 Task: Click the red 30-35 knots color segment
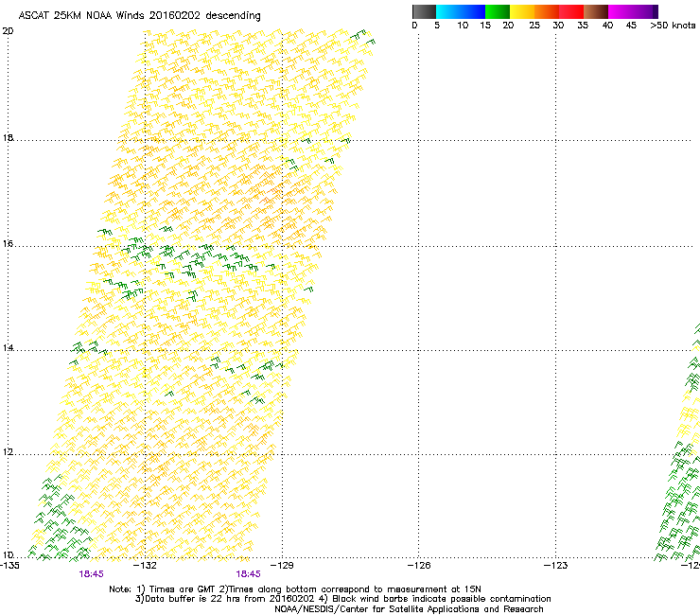pyautogui.click(x=571, y=11)
